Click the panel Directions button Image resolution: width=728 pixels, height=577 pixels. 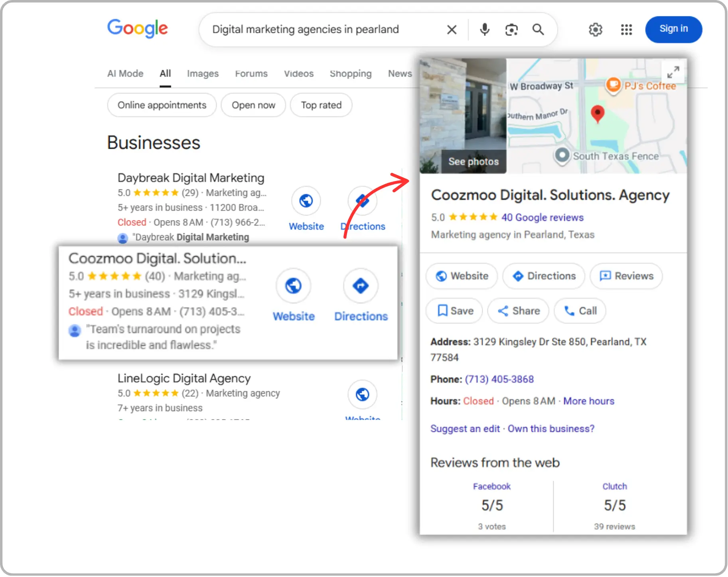point(544,276)
